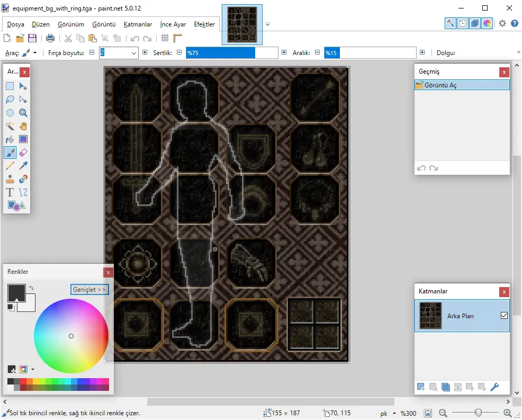
Task: Decrease Sertlik with minus button
Action: click(179, 52)
